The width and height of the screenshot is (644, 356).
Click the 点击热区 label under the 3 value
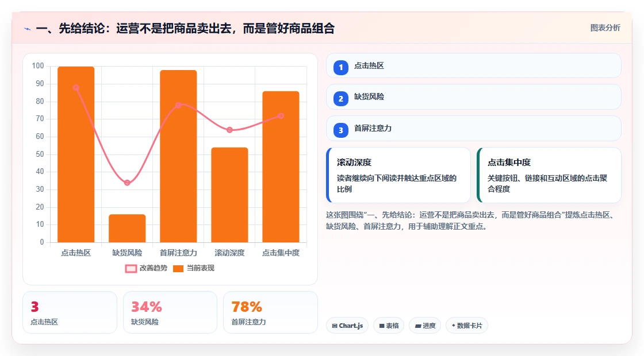tap(44, 322)
